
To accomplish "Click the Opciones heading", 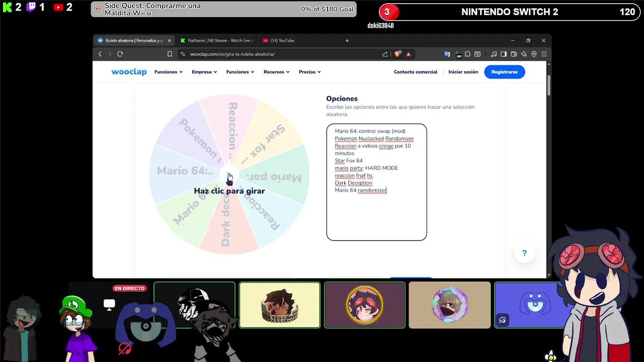I will pos(342,99).
